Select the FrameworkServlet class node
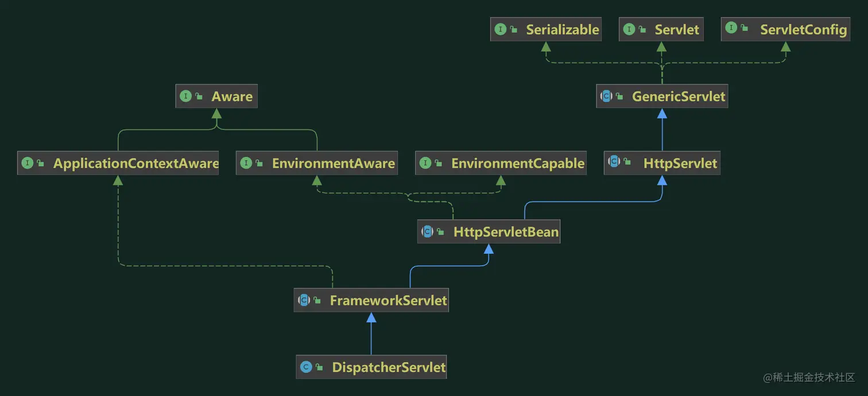This screenshot has width=868, height=396. click(x=371, y=300)
